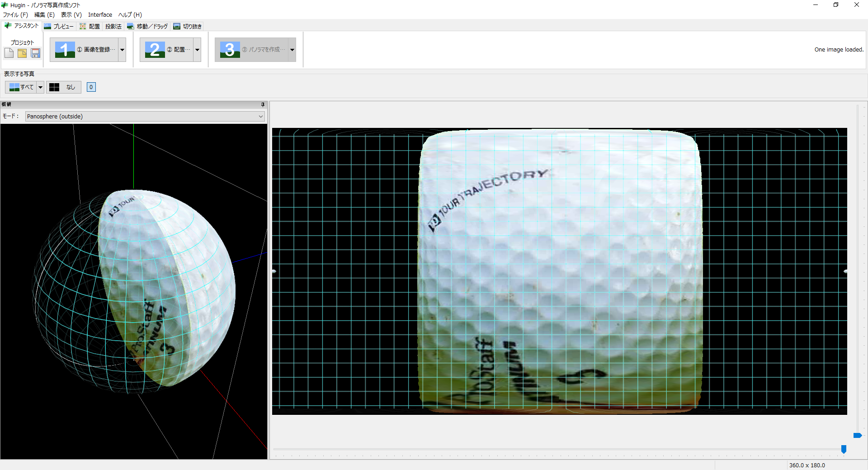Click the golf ball panorama preview image
This screenshot has width=868, height=470.
pyautogui.click(x=560, y=271)
